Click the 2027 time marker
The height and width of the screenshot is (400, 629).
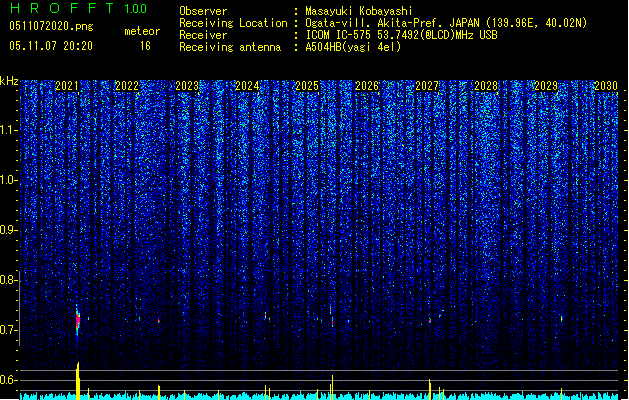[427, 86]
